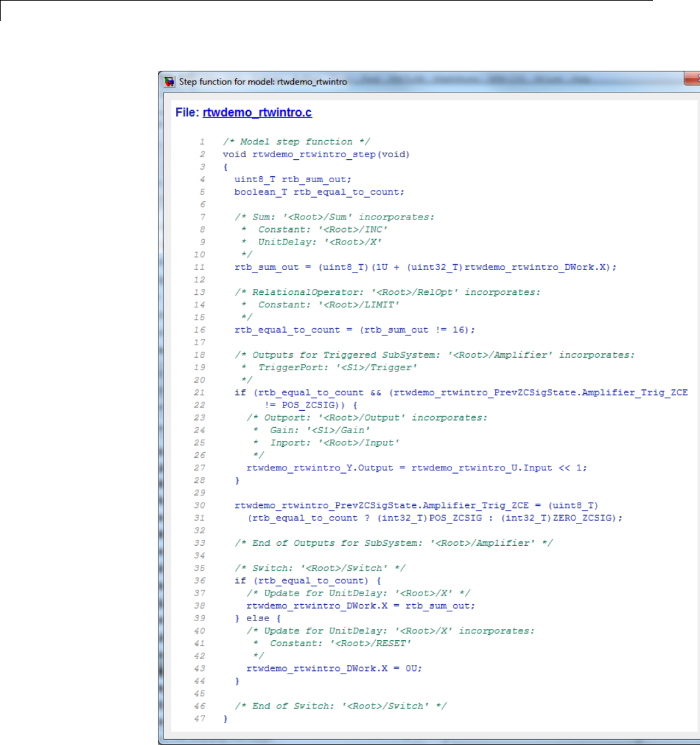Image resolution: width=700 pixels, height=745 pixels.
Task: Click the model icon in the title bar
Action: (169, 82)
